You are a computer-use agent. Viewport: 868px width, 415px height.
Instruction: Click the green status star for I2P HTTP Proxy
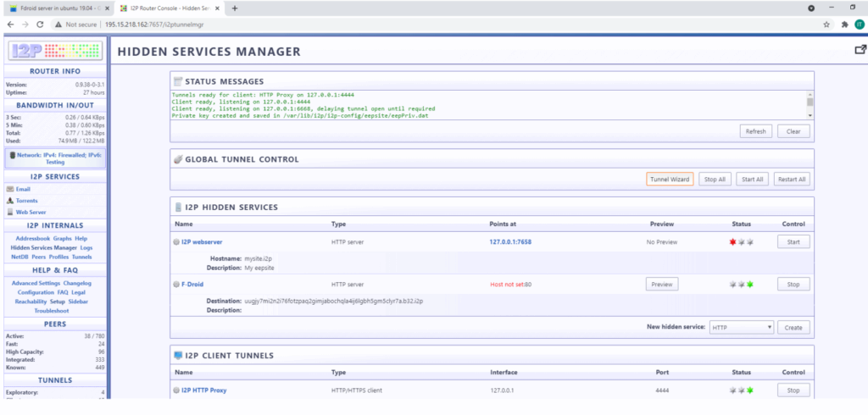click(750, 390)
